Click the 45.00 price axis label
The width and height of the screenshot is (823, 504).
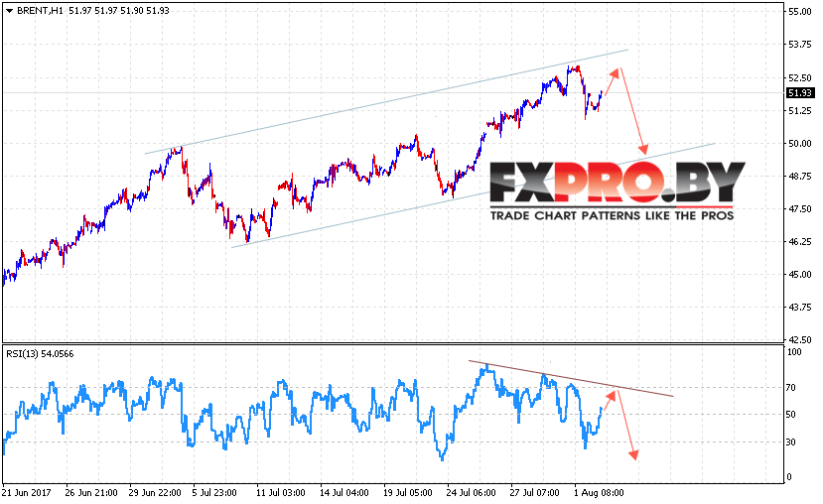[x=800, y=275]
